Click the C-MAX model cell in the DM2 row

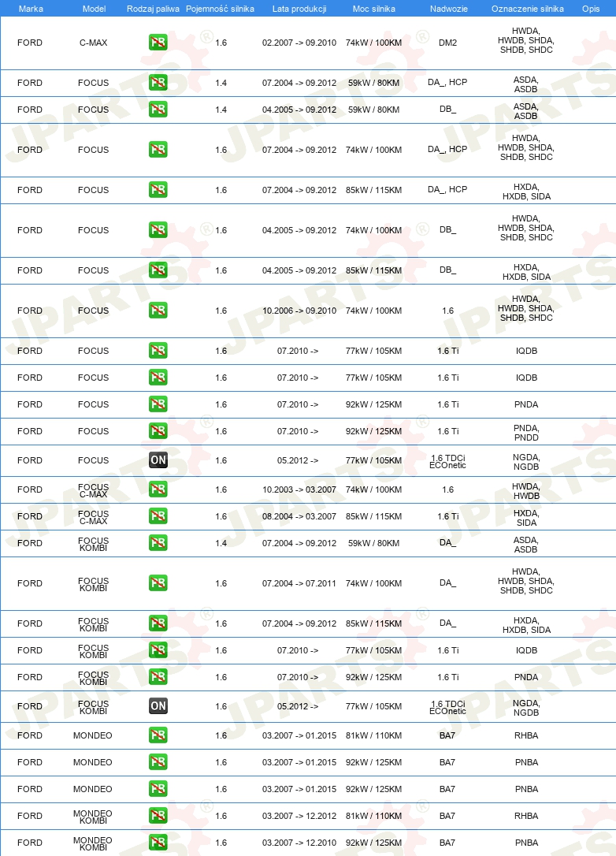pos(93,43)
